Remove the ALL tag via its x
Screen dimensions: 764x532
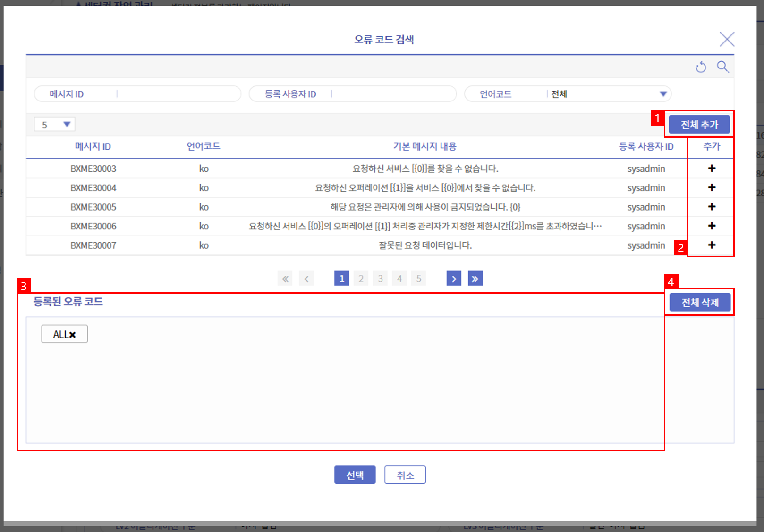[73, 335]
